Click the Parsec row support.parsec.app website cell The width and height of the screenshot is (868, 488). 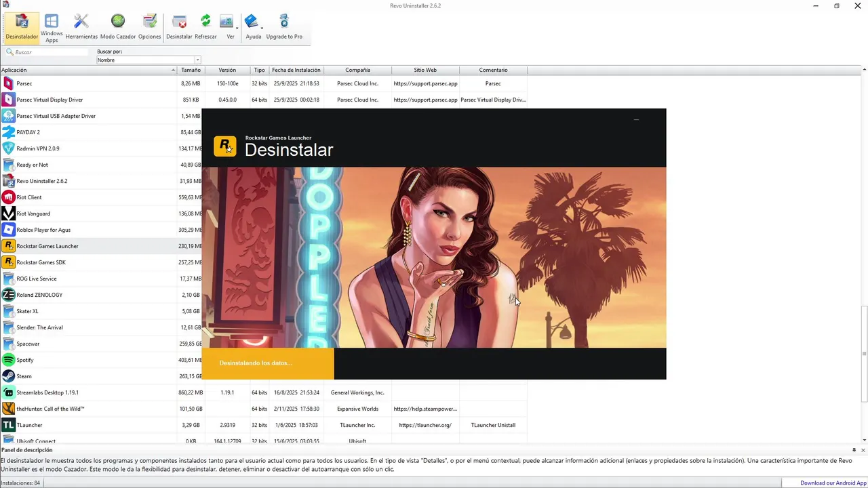(x=425, y=83)
